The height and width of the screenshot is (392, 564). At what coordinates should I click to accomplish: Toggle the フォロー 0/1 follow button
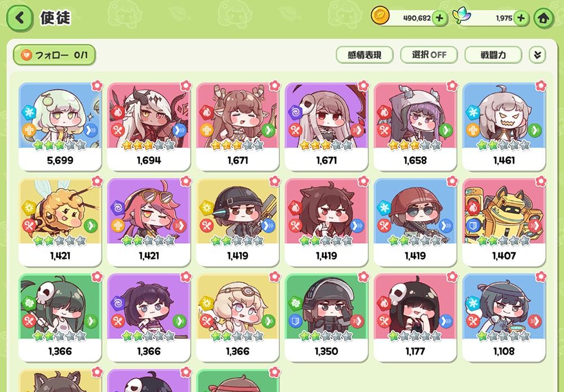[x=54, y=55]
